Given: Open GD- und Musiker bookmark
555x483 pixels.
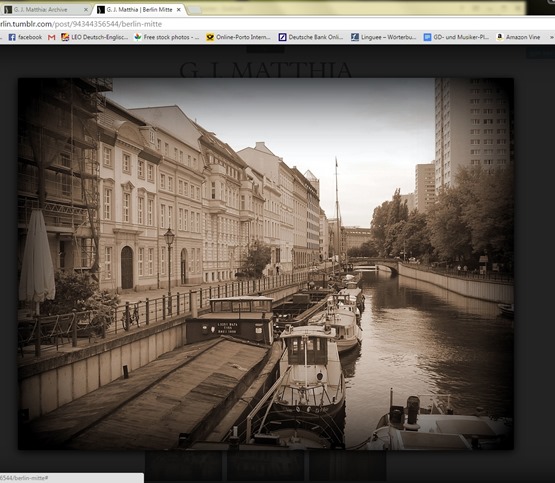Looking at the screenshot, I should (x=456, y=37).
